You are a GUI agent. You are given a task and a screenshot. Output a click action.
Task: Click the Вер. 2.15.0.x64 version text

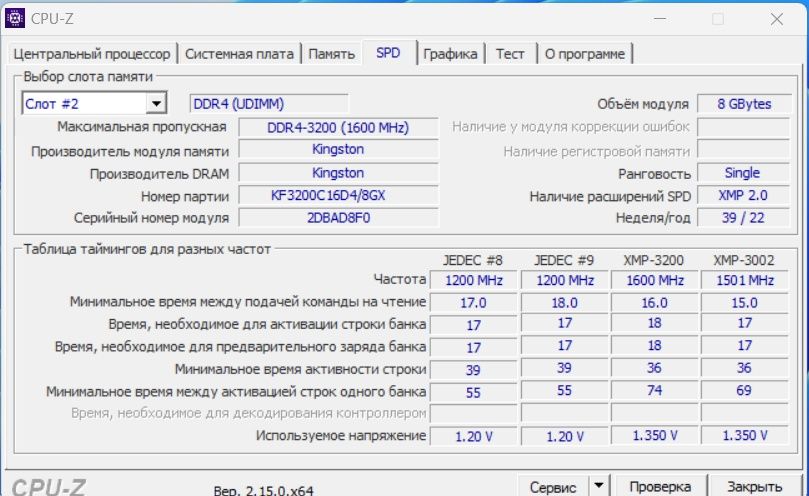tap(263, 490)
